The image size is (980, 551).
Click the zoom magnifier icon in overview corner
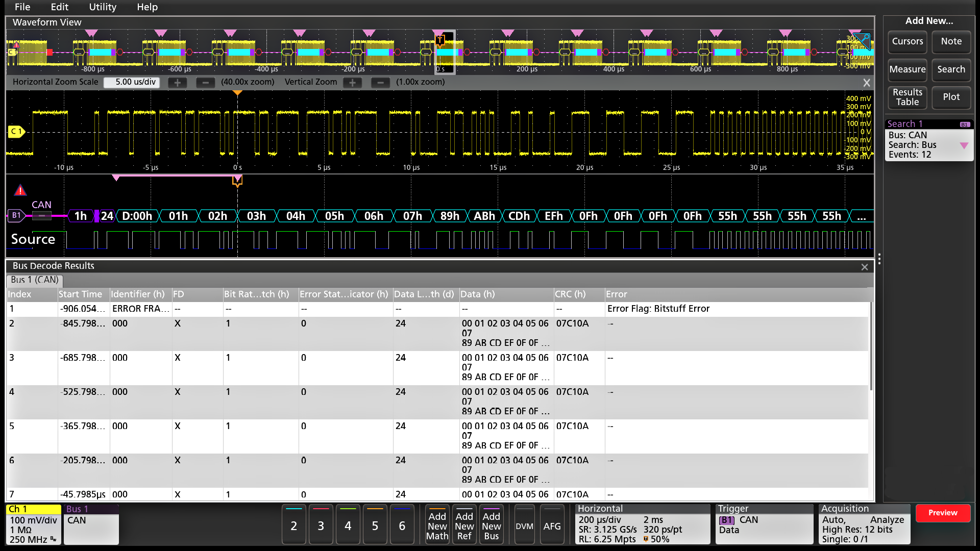click(x=862, y=41)
